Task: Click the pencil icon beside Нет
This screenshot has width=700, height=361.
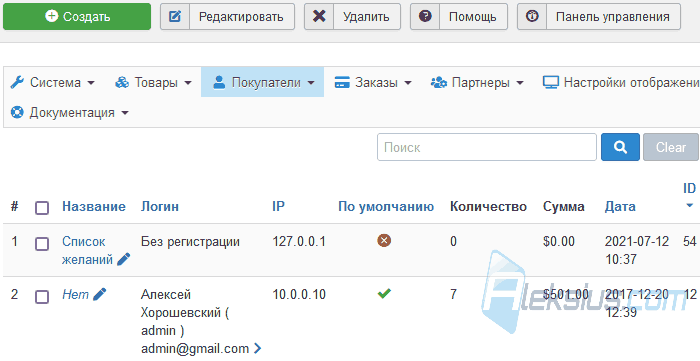Action: tap(100, 294)
